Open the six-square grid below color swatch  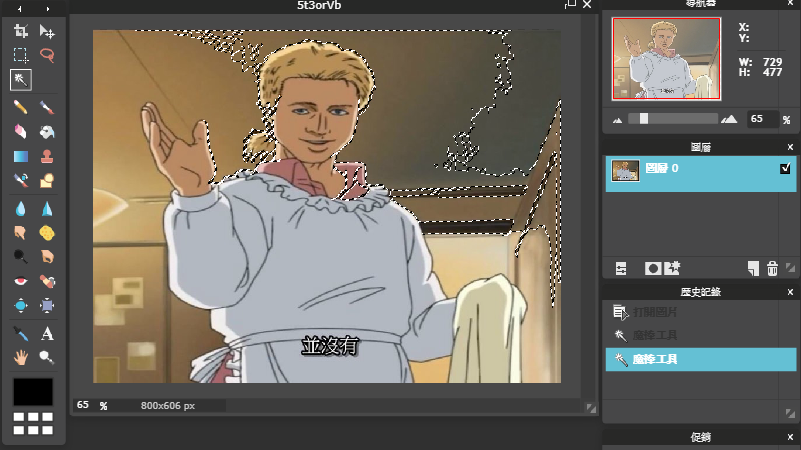tap(33, 423)
